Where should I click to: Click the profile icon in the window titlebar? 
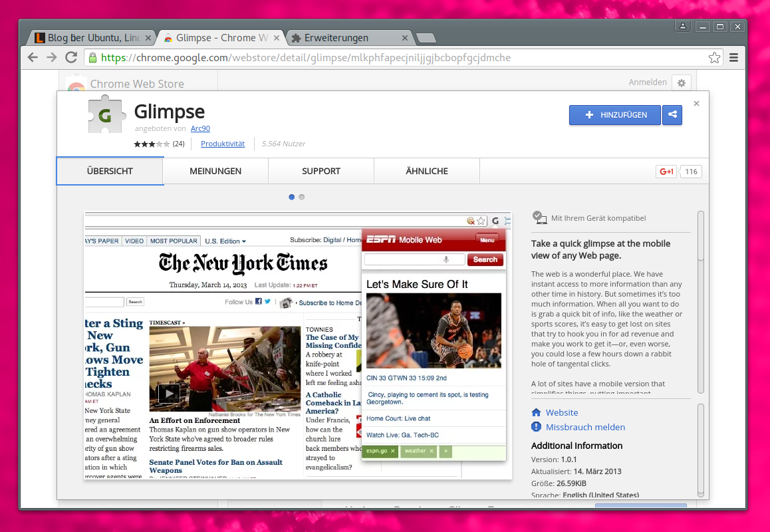tap(683, 26)
